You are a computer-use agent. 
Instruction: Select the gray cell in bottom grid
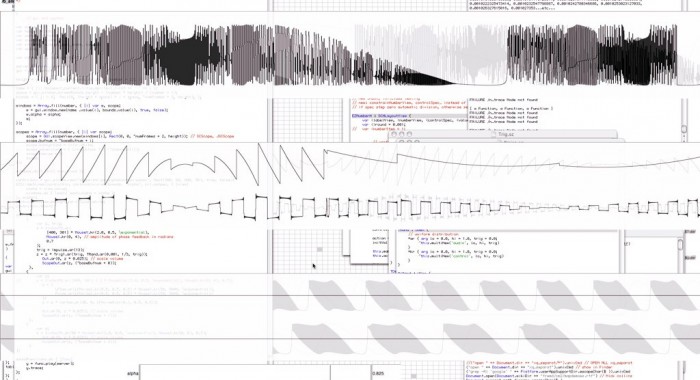(413, 377)
